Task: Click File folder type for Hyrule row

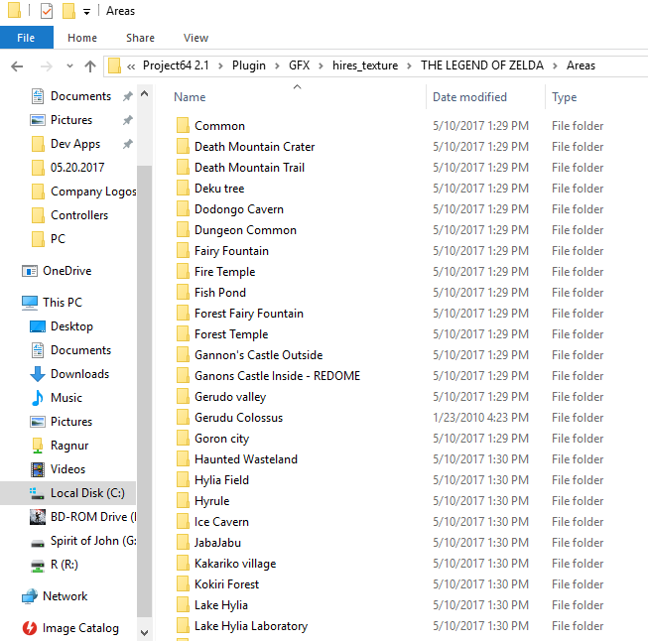Action: (x=578, y=500)
